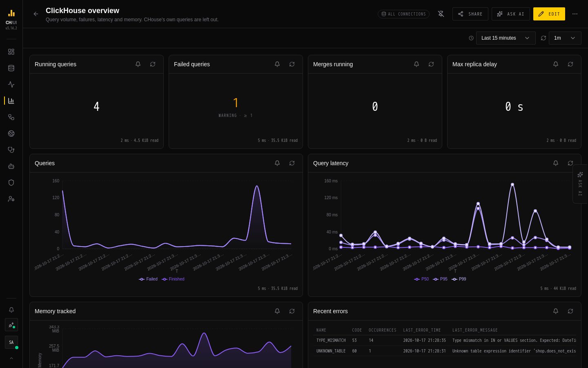Click the bell icon on Running queries panel
This screenshot has width=588, height=368.
click(138, 64)
